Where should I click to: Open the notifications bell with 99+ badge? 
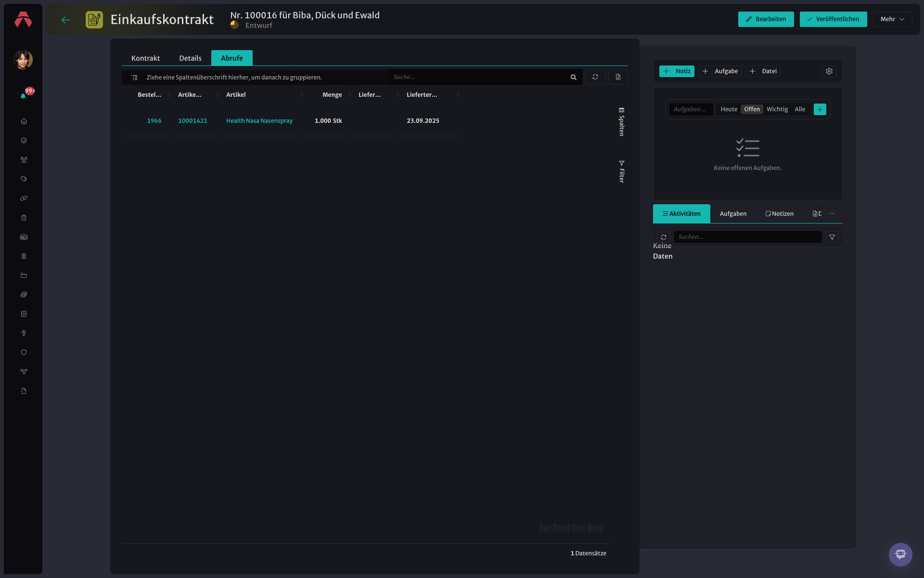tap(23, 96)
